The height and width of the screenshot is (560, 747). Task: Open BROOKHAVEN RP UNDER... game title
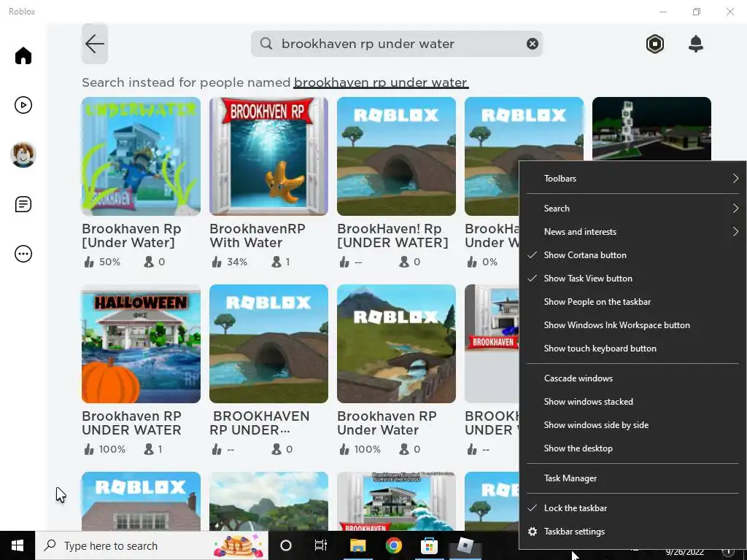tap(260, 423)
